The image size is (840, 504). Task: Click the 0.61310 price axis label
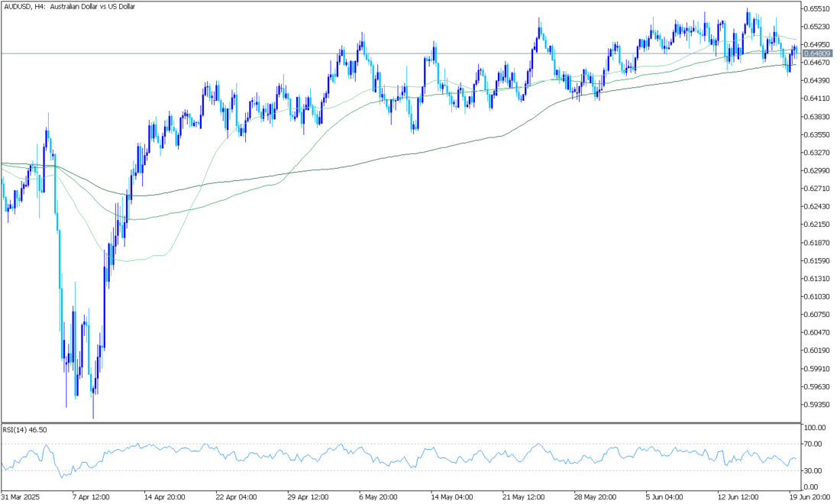tap(818, 279)
